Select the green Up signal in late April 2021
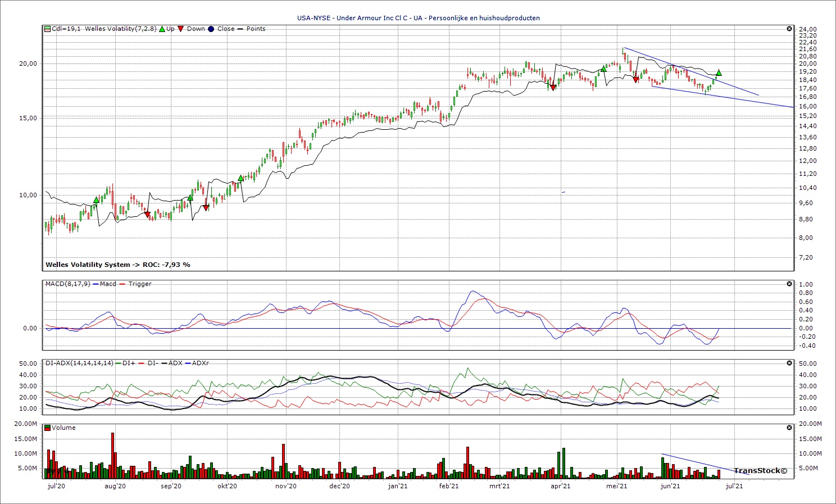The image size is (836, 504). tap(603, 69)
